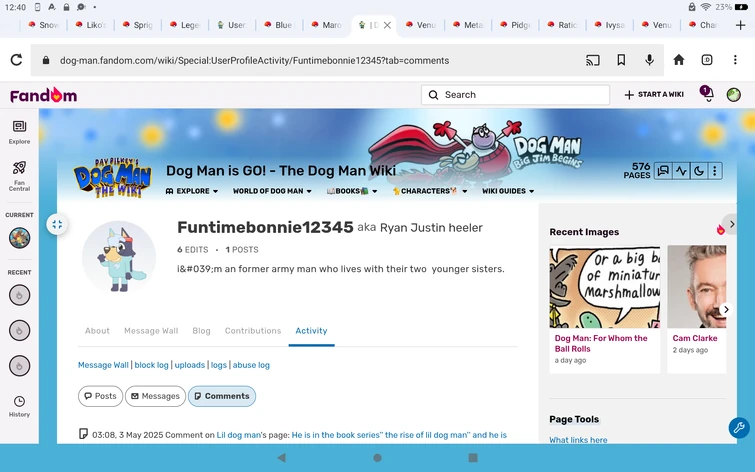Open the Message Wall link below tabs
755x472 pixels.
coord(103,365)
